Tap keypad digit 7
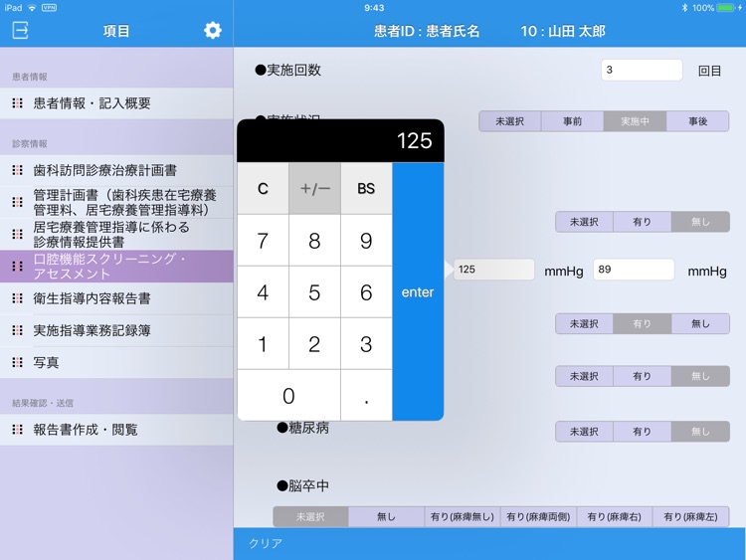This screenshot has height=560, width=746. (263, 241)
